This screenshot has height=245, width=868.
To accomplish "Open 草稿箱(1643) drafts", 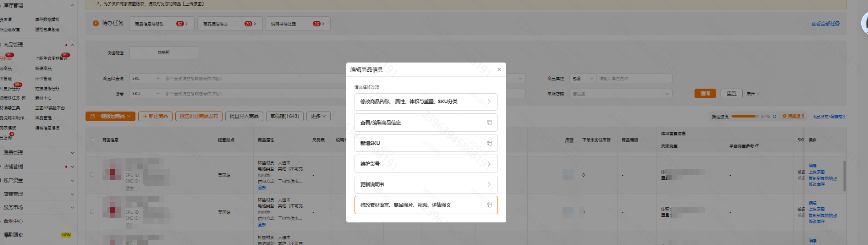I will click(284, 116).
